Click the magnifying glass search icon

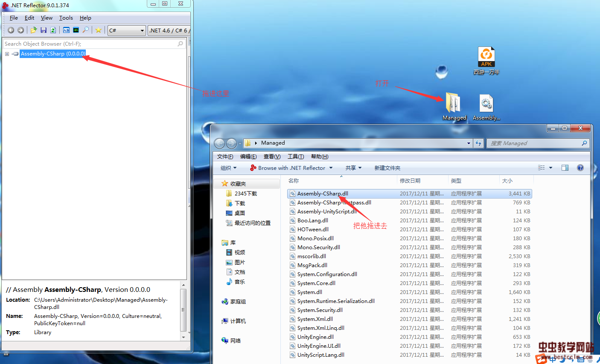coord(86,30)
